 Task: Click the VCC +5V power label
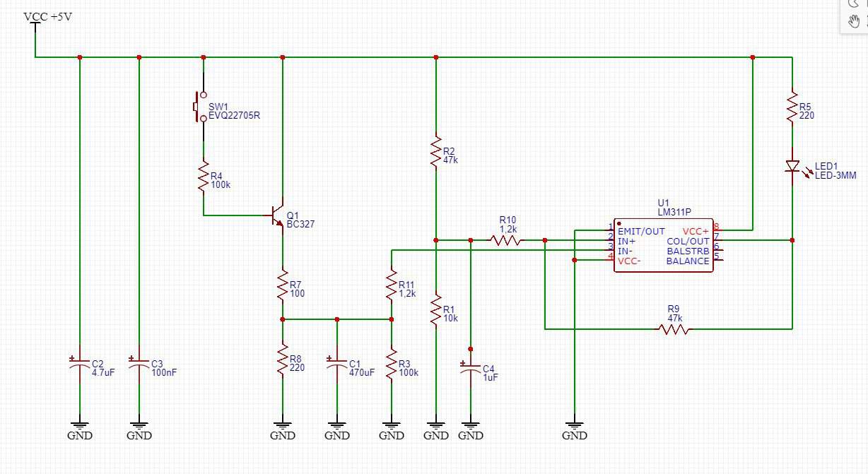point(47,16)
